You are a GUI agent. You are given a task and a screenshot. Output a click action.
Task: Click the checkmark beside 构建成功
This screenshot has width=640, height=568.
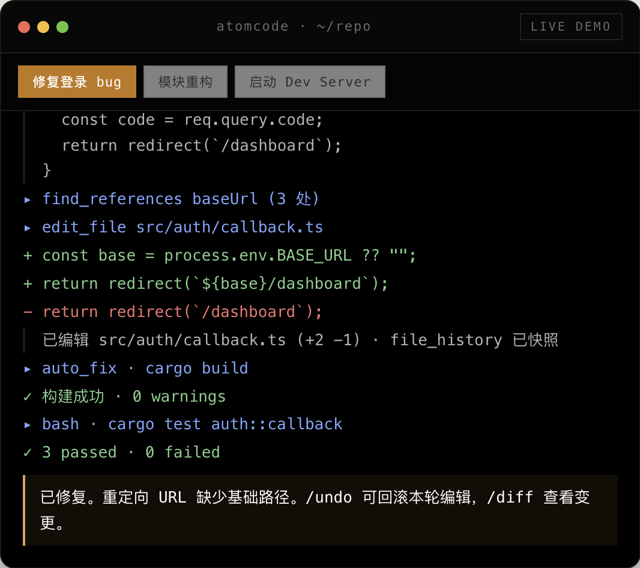tap(27, 397)
